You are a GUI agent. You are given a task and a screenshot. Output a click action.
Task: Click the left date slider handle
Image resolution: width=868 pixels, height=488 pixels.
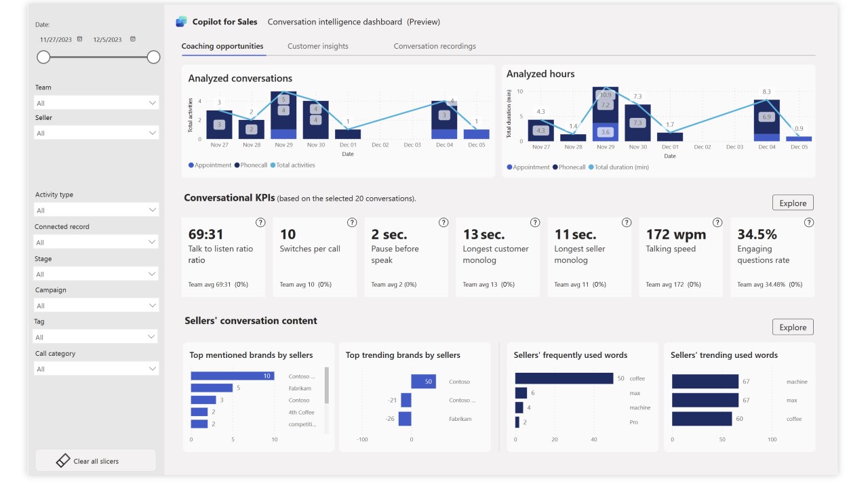click(43, 57)
